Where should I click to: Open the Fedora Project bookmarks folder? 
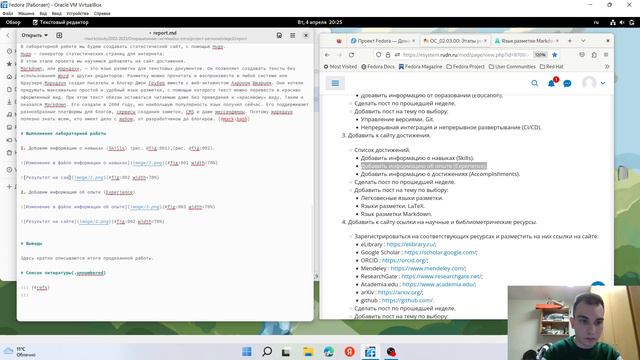coord(465,67)
